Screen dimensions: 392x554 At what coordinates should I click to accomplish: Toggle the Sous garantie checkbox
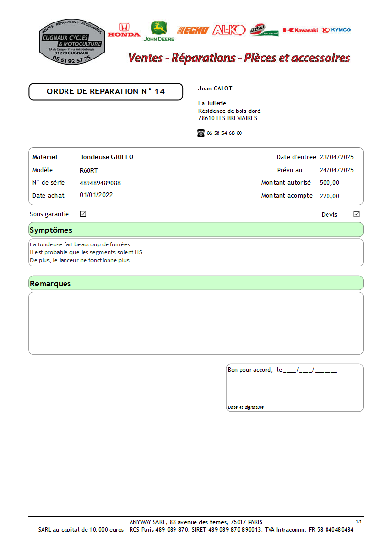point(83,214)
